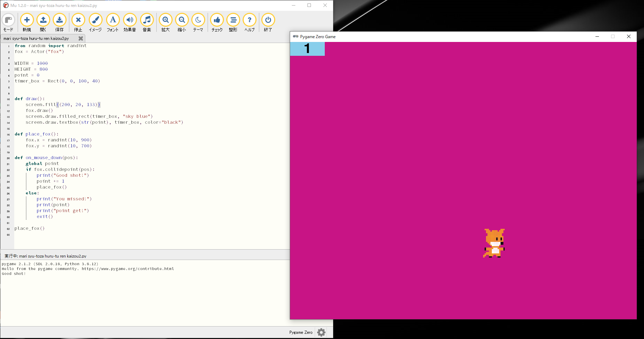
Task: Click 'fox = Actor("fox")' code line
Action: pyautogui.click(x=39, y=52)
